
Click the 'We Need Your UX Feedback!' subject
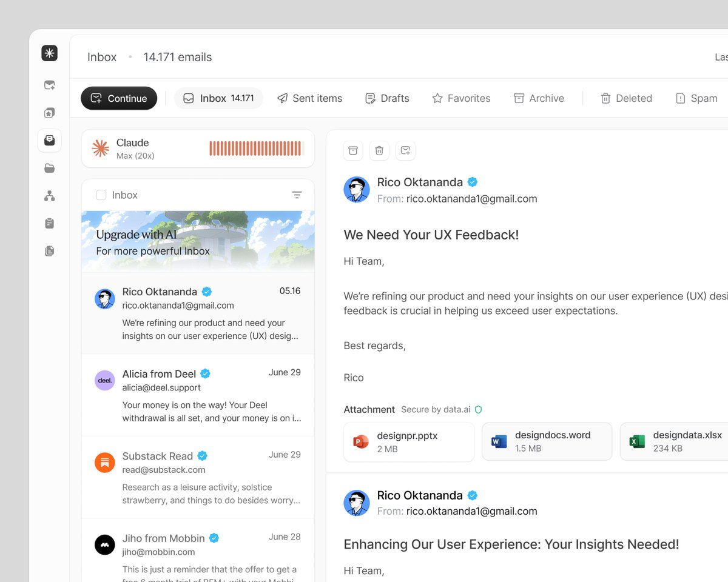[x=431, y=235]
